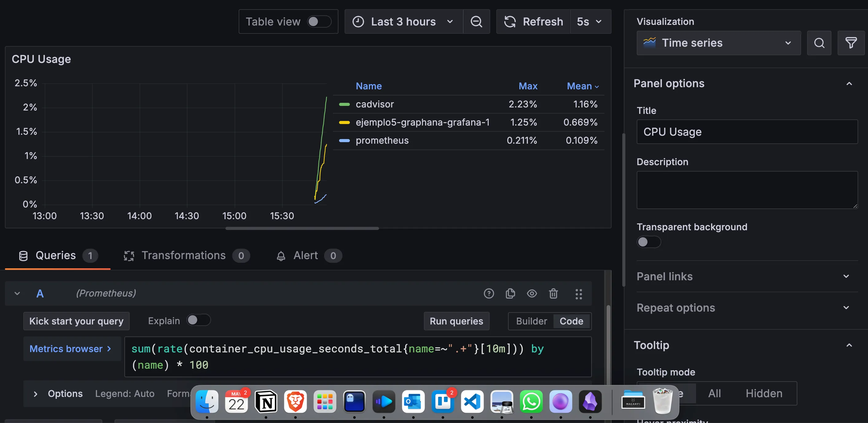Delete query A with trash icon
The image size is (868, 423).
[553, 293]
